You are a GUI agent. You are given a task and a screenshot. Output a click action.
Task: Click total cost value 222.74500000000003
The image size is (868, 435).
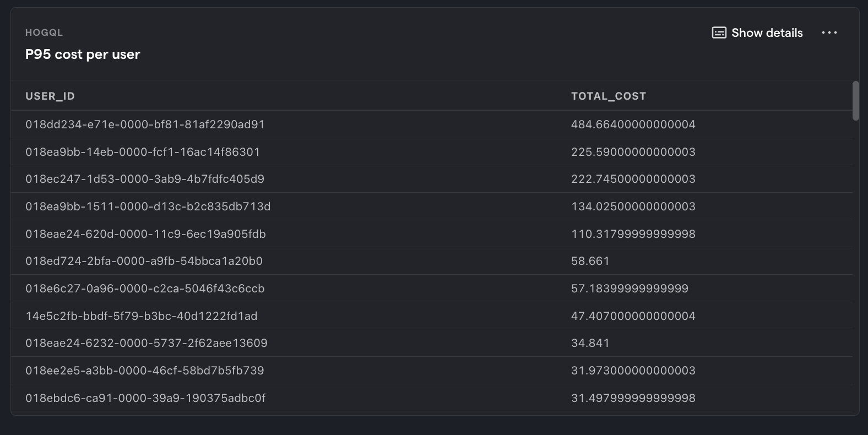point(633,179)
